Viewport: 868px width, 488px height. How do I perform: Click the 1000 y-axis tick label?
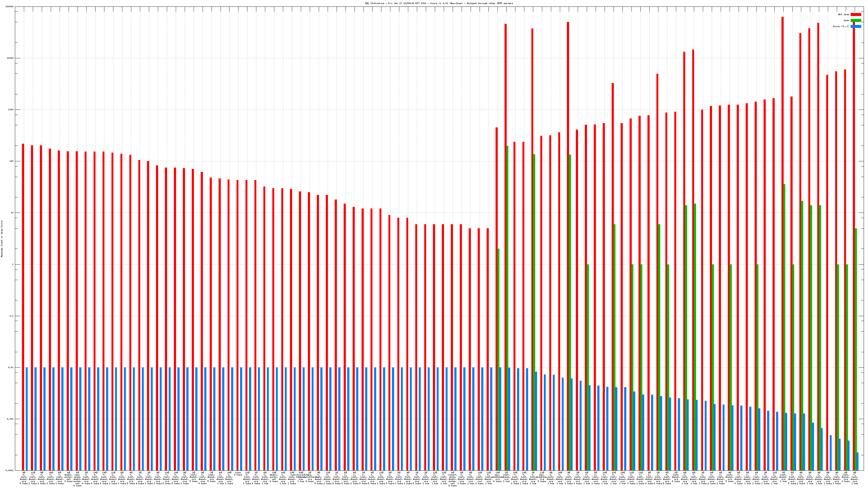click(11, 110)
